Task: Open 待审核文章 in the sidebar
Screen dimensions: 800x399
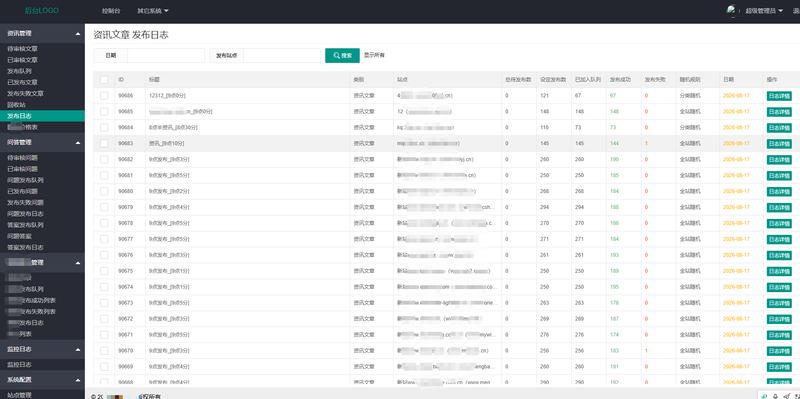Action: [22, 49]
